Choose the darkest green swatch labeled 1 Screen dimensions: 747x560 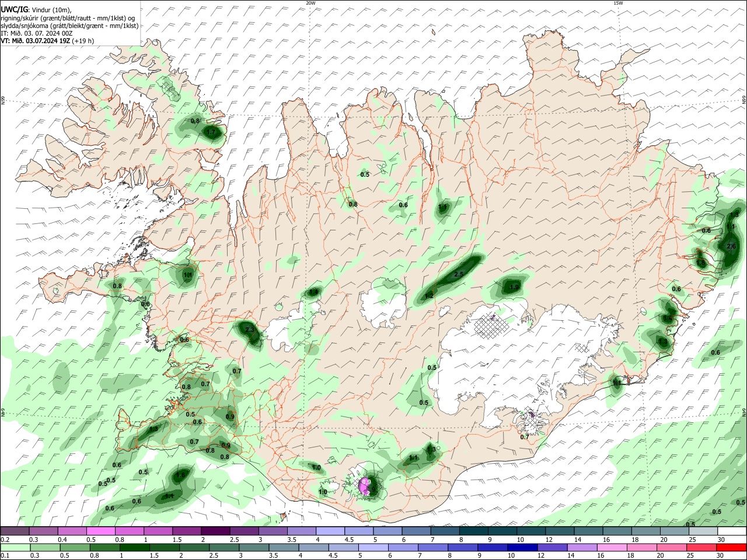pyautogui.click(x=134, y=547)
